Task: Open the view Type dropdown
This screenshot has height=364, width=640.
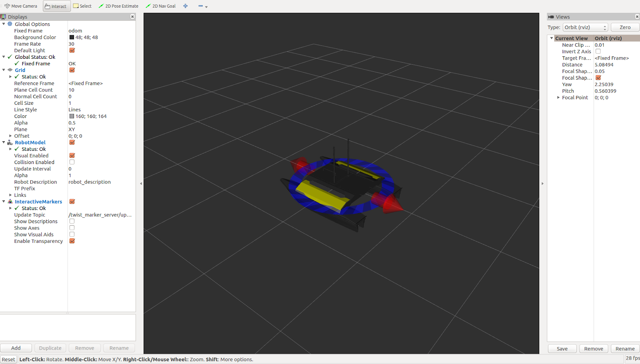Action: tap(585, 27)
